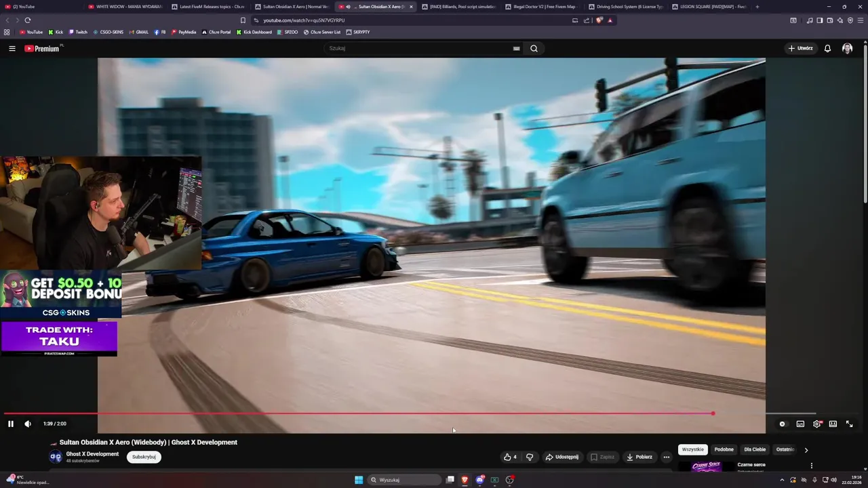Open YouTube notifications bell
The width and height of the screenshot is (868, 488).
pyautogui.click(x=827, y=48)
